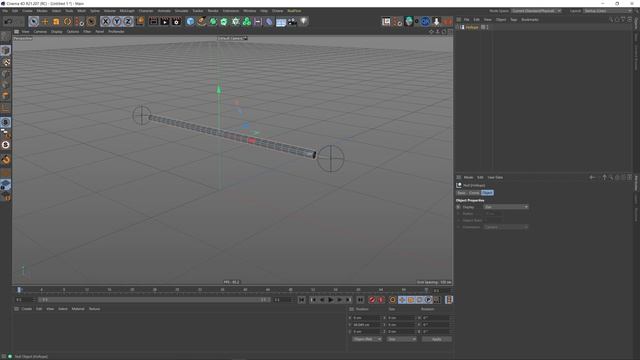Add a Light object
Viewport: 640px width, 360px height.
pyautogui.click(x=304, y=21)
